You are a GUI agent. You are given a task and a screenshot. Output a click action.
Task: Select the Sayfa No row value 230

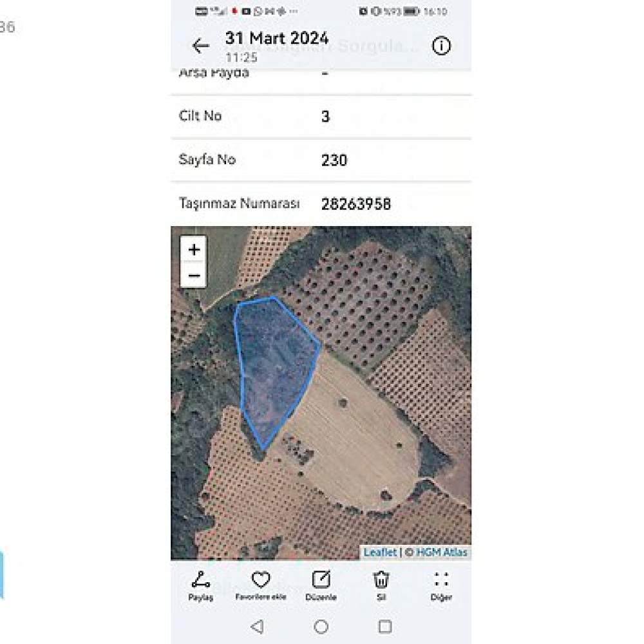[x=334, y=160]
